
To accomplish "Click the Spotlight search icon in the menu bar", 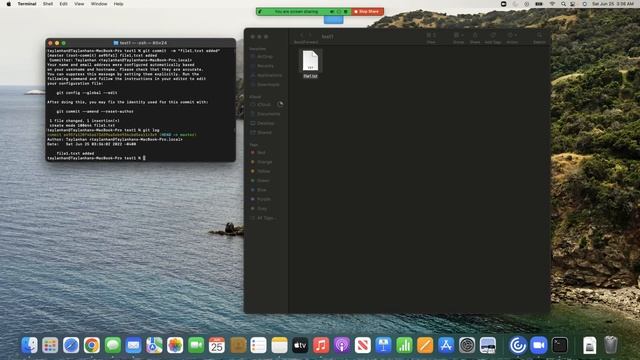I will click(563, 4).
